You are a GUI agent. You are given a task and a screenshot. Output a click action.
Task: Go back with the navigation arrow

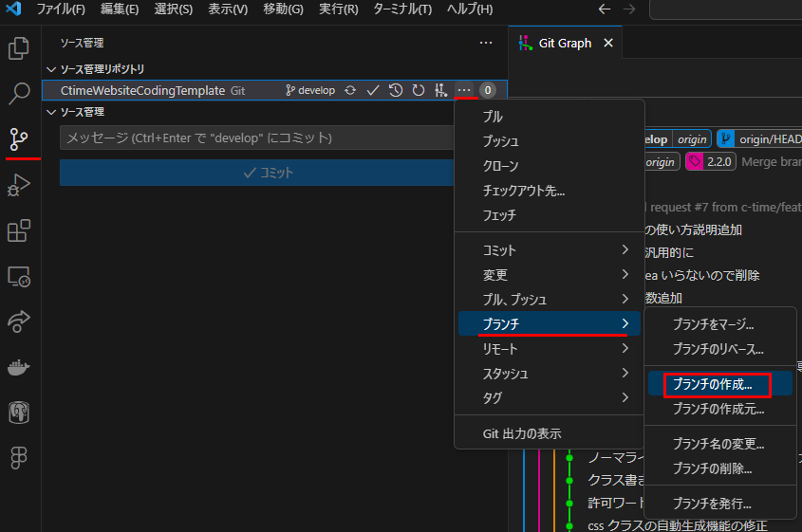click(x=605, y=9)
